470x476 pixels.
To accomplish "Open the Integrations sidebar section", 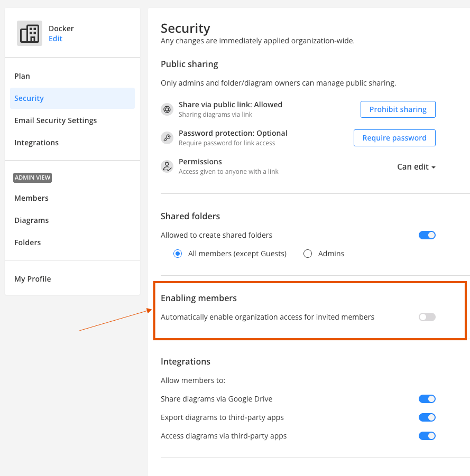I will click(36, 142).
